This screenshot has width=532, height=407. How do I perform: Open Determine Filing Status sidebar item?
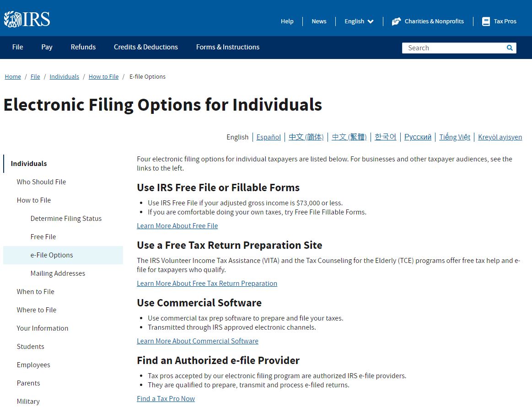coord(66,219)
